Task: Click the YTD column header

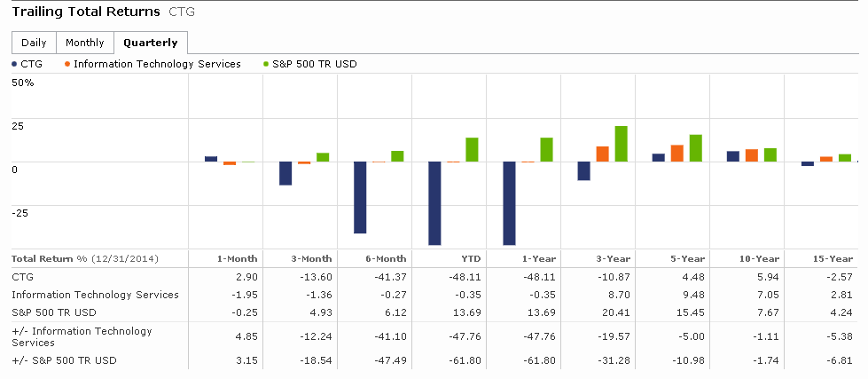Action: pos(470,259)
